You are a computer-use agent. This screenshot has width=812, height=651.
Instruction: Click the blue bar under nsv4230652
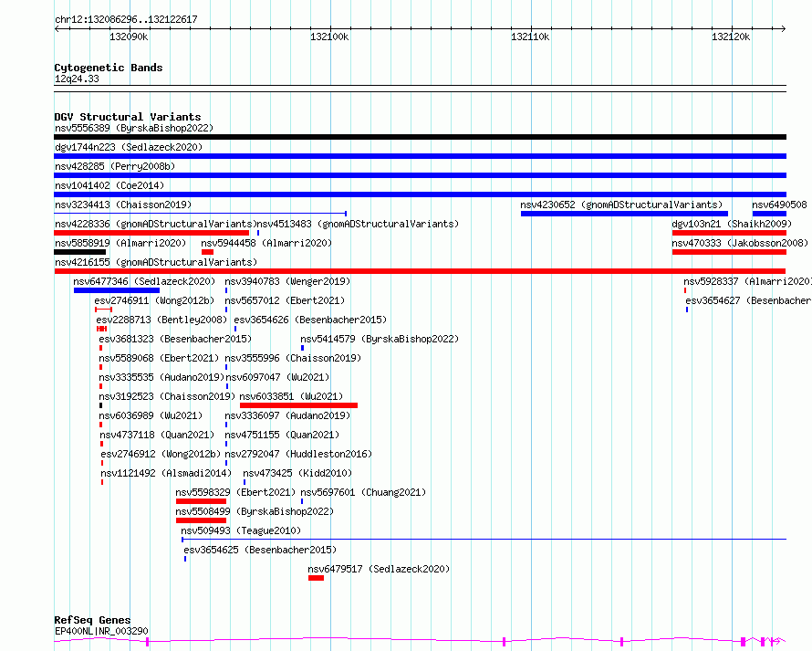pyautogui.click(x=624, y=214)
